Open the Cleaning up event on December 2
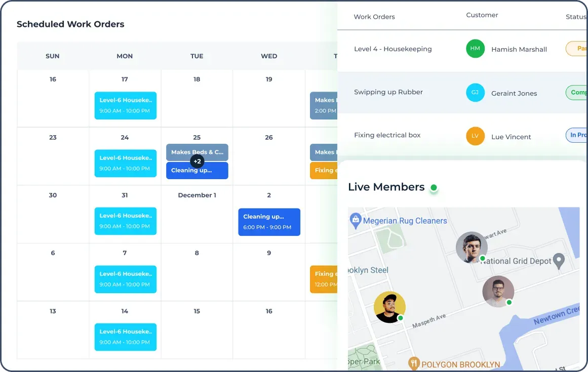This screenshot has width=588, height=372. [x=268, y=222]
